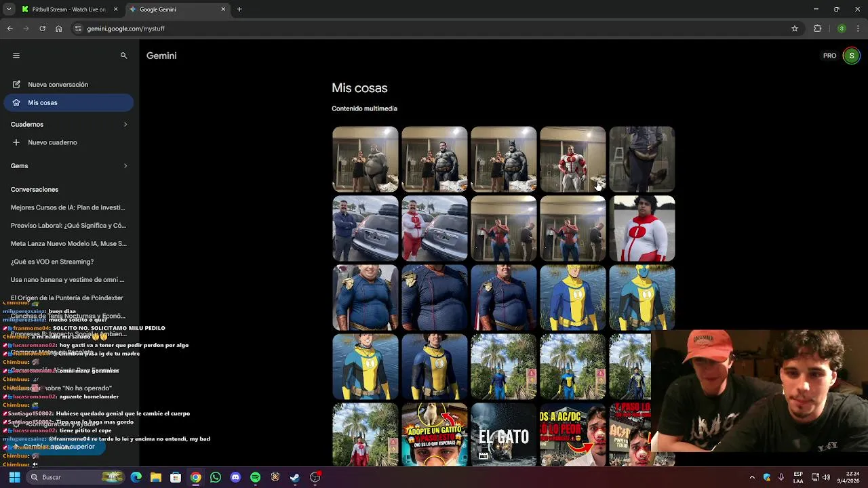Click the Buscar taskbar search box

tap(76, 477)
